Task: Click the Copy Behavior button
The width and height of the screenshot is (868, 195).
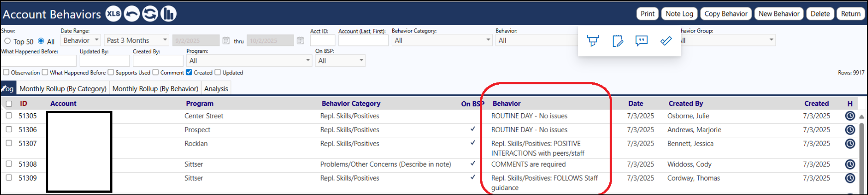Action: [x=726, y=14]
